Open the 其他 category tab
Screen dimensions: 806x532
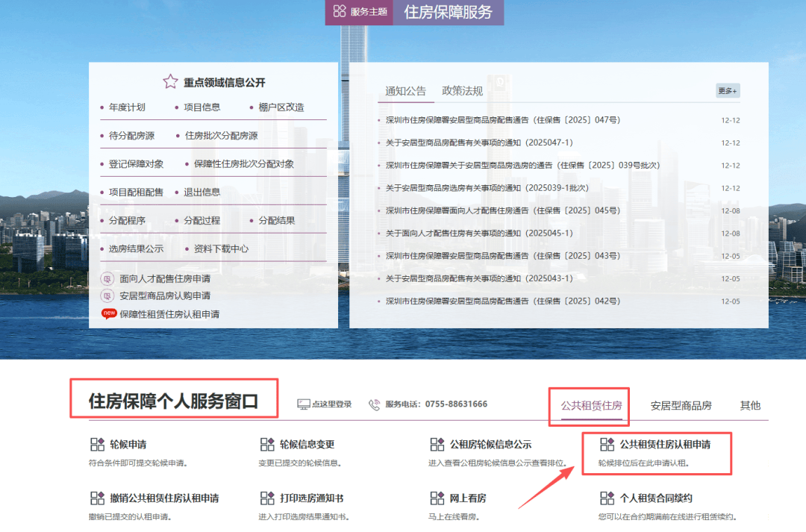coord(749,404)
